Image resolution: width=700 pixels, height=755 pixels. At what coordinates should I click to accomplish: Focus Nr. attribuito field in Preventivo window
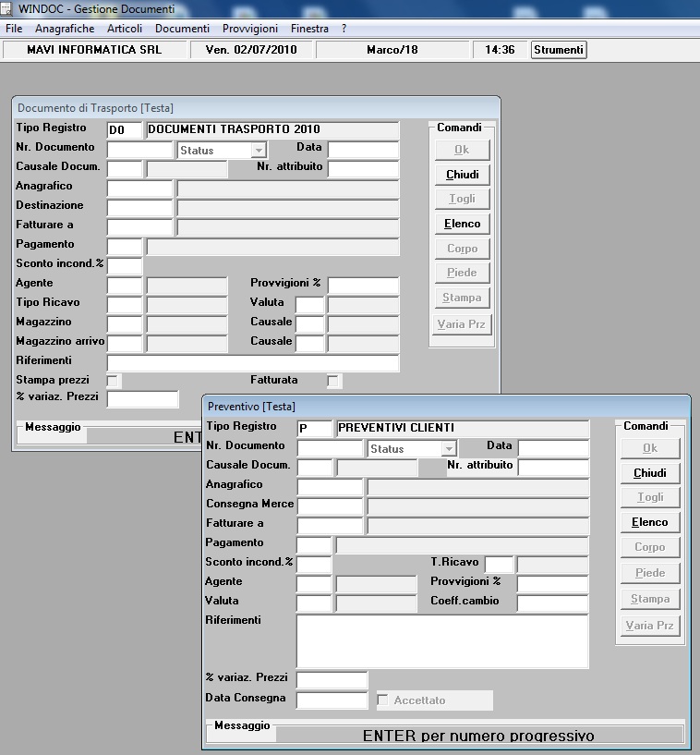(553, 468)
